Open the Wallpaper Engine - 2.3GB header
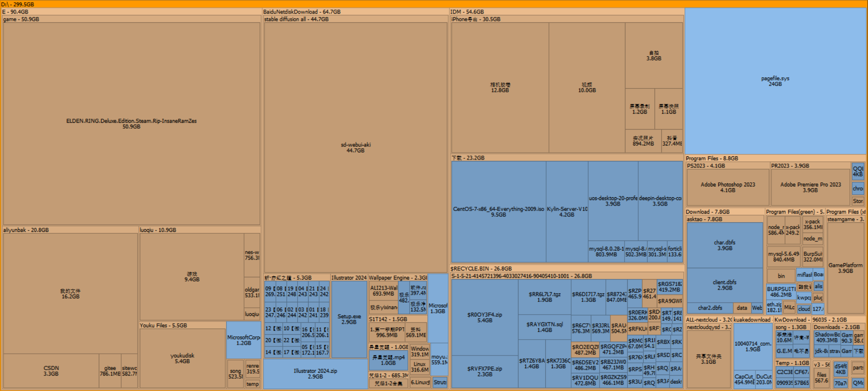Screen dimensions: 868x391 (x=397, y=278)
